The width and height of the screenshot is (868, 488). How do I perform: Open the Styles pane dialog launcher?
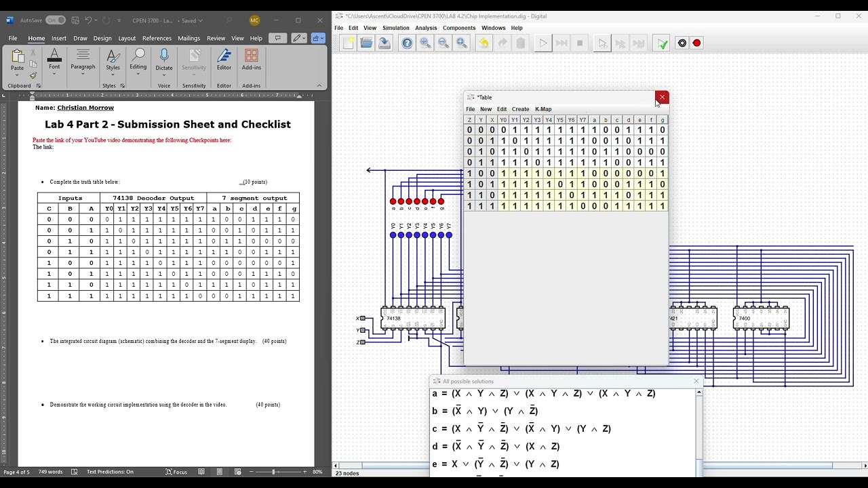(122, 86)
